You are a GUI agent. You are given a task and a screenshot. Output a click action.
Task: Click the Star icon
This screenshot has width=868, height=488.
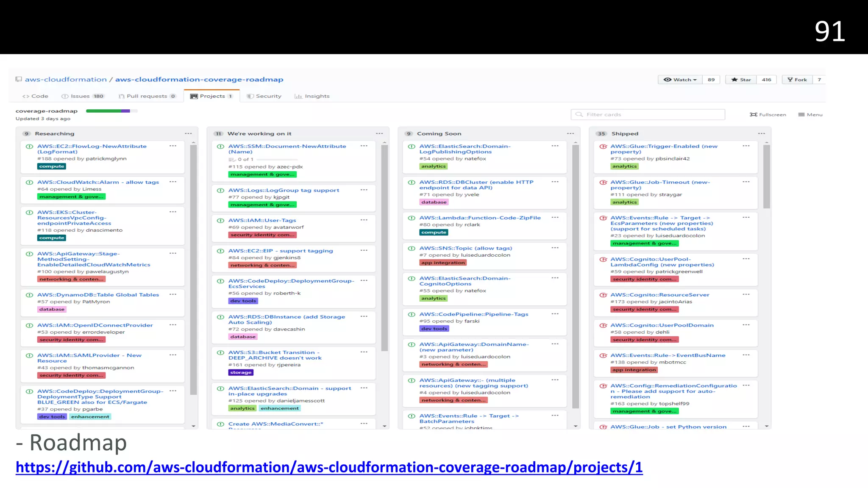point(734,80)
